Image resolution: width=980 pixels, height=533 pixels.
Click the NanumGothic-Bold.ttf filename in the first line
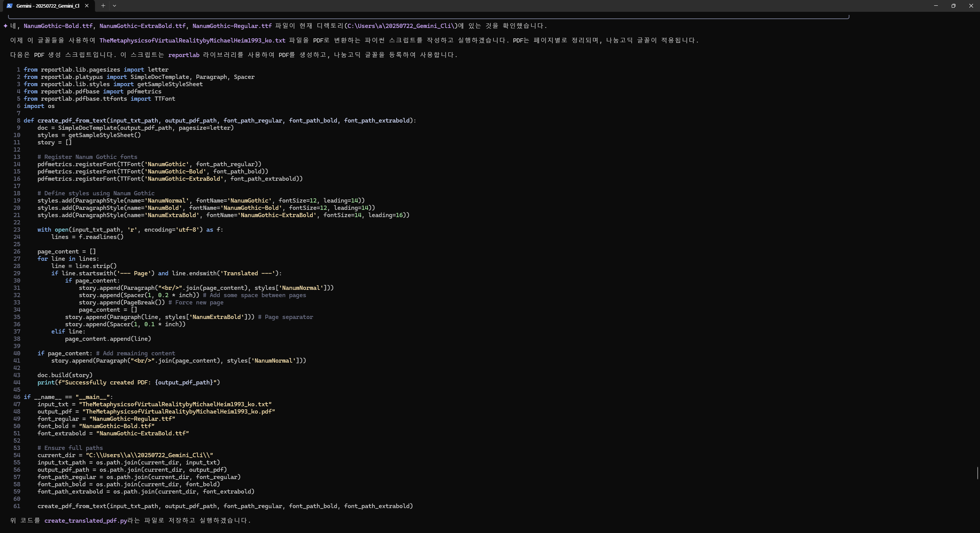click(58, 26)
